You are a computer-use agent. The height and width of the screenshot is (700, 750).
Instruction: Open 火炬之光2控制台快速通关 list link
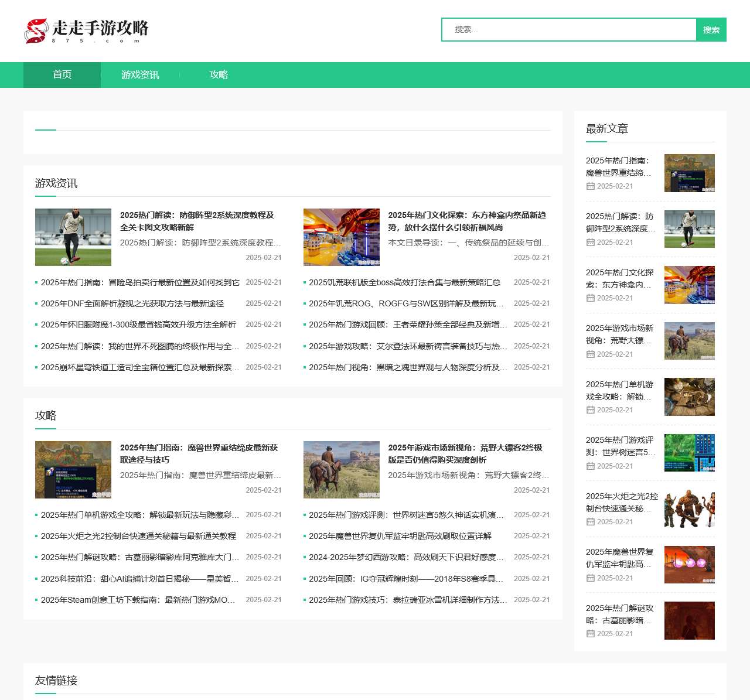pos(138,536)
